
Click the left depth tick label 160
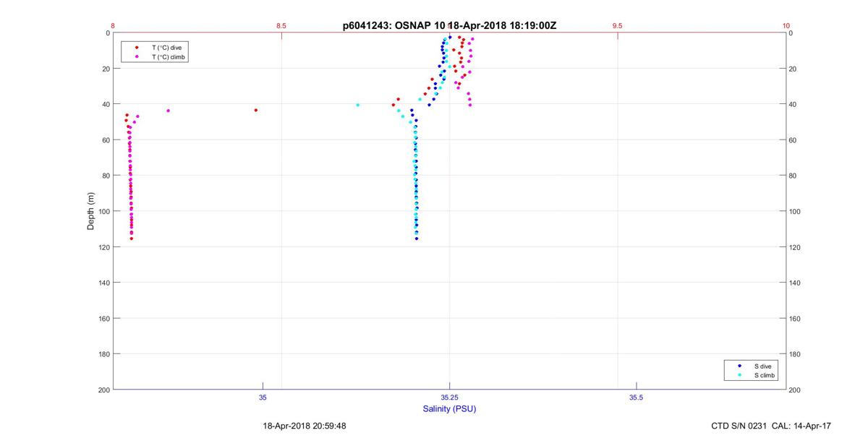pyautogui.click(x=103, y=319)
